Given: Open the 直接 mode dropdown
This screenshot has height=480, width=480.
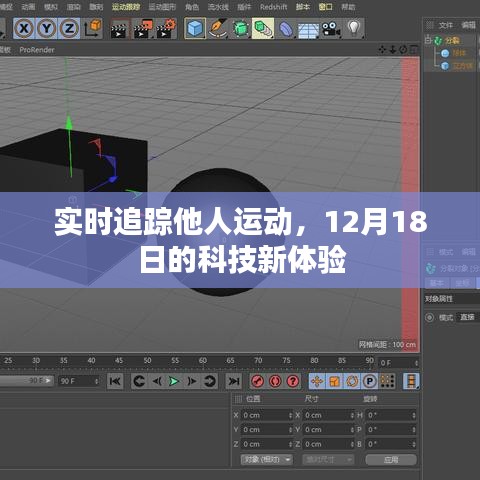Looking at the screenshot, I should 468,317.
